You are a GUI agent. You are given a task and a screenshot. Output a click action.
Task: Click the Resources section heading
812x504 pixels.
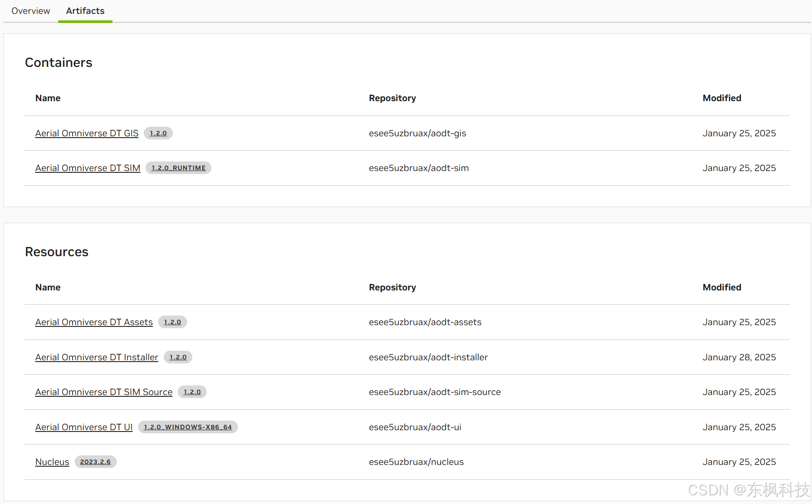56,252
